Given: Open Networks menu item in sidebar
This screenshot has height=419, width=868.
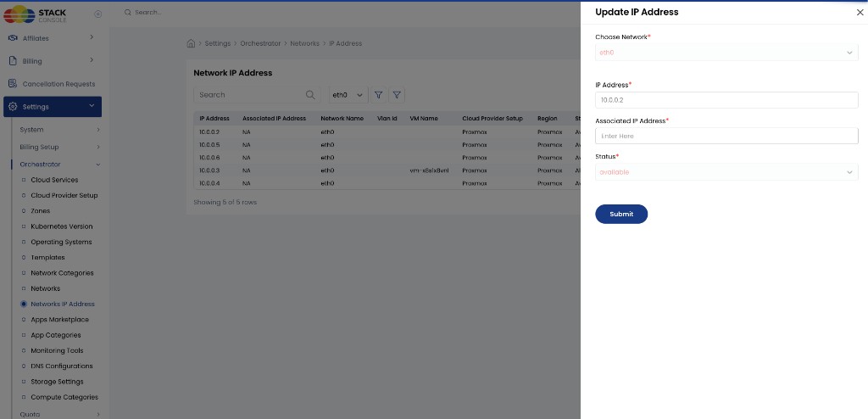Looking at the screenshot, I should (x=46, y=288).
